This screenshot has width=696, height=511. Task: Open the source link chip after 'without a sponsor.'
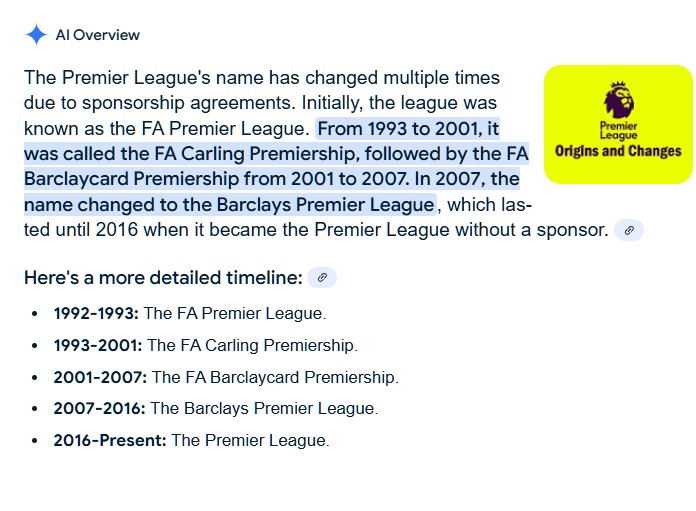coord(629,230)
